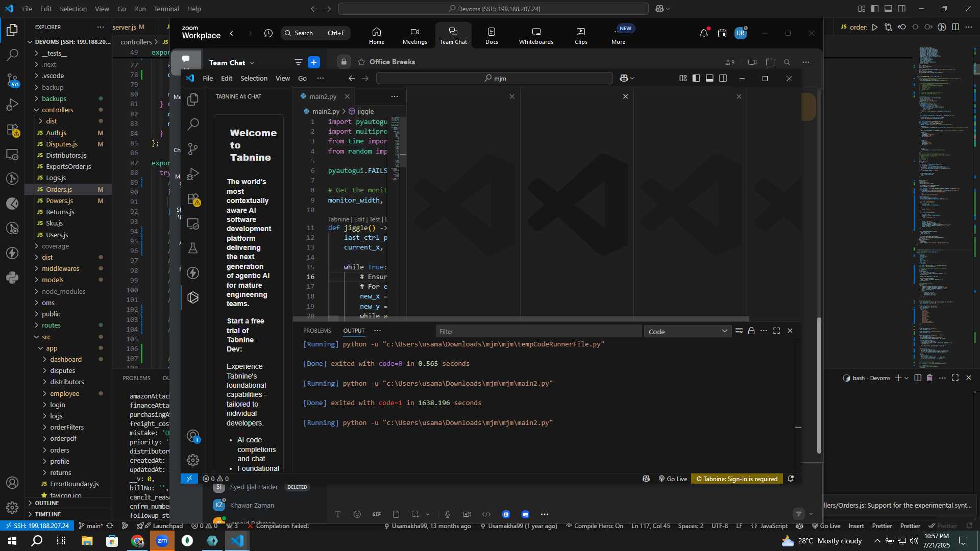Open Explorer in background VS Code activity bar
The height and width of the screenshot is (551, 980).
pyautogui.click(x=12, y=30)
